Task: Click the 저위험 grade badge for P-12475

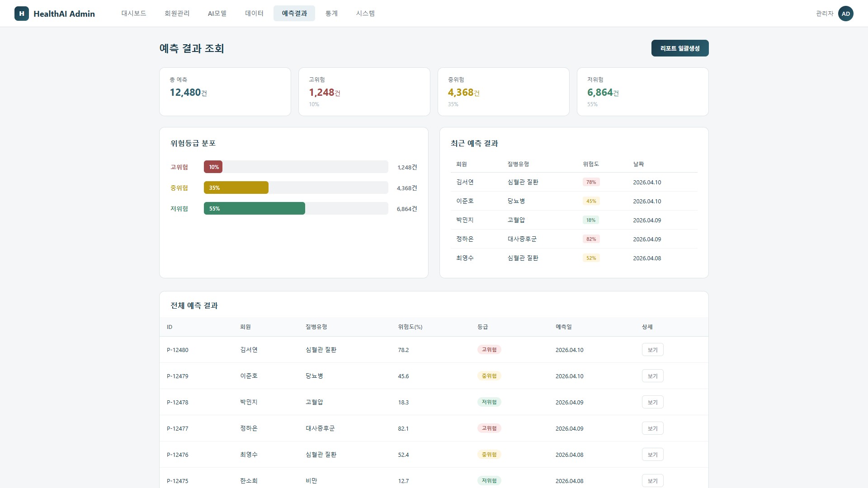Action: click(489, 481)
